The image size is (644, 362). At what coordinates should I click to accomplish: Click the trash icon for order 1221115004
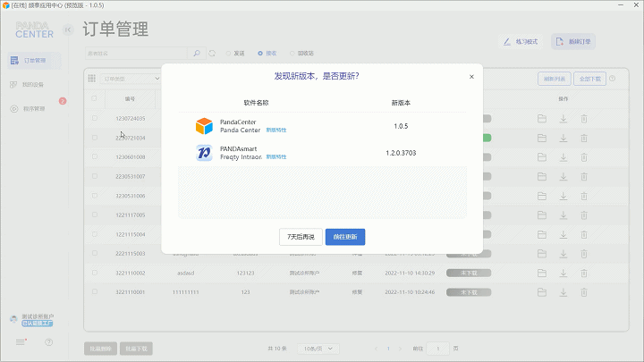[584, 234]
